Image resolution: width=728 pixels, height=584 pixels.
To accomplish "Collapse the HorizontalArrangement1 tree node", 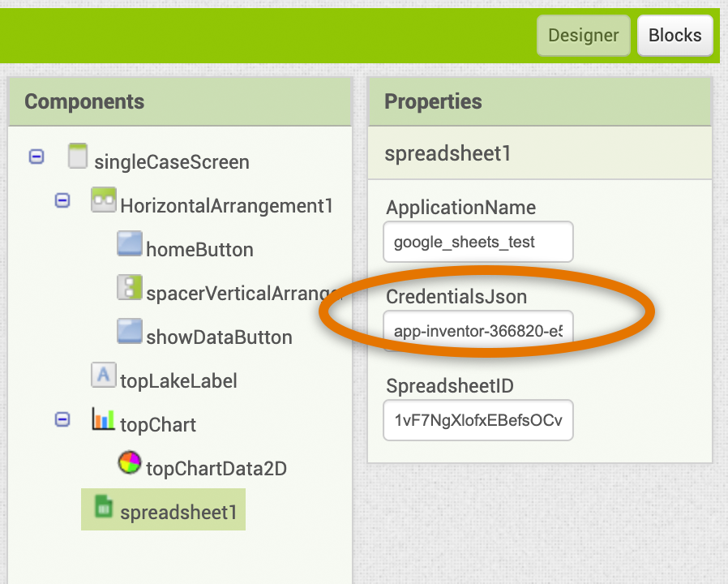I will (62, 200).
